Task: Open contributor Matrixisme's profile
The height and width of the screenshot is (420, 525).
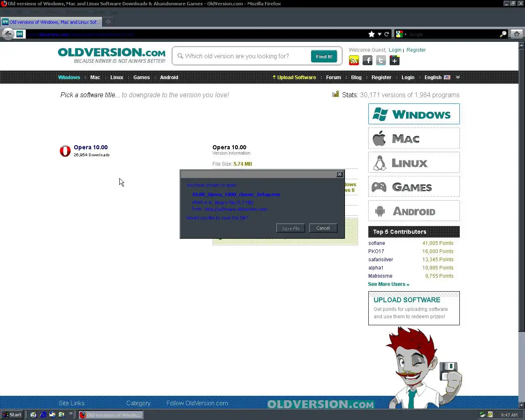Action: [380, 276]
